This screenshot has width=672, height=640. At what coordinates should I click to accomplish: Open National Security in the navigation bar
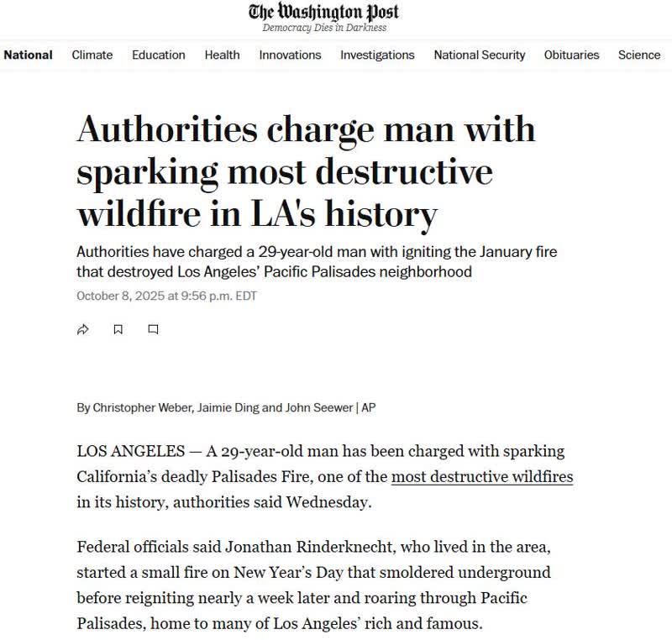pos(479,55)
